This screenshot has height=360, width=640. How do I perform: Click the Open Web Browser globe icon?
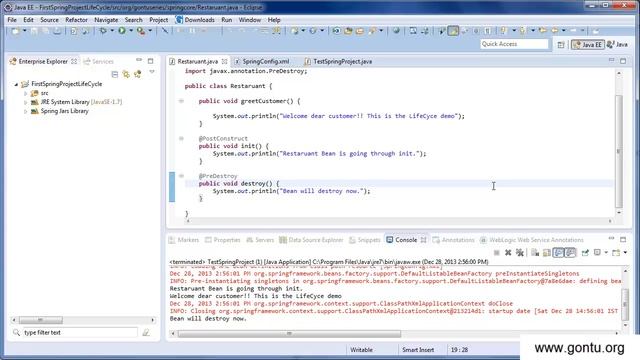click(x=396, y=31)
